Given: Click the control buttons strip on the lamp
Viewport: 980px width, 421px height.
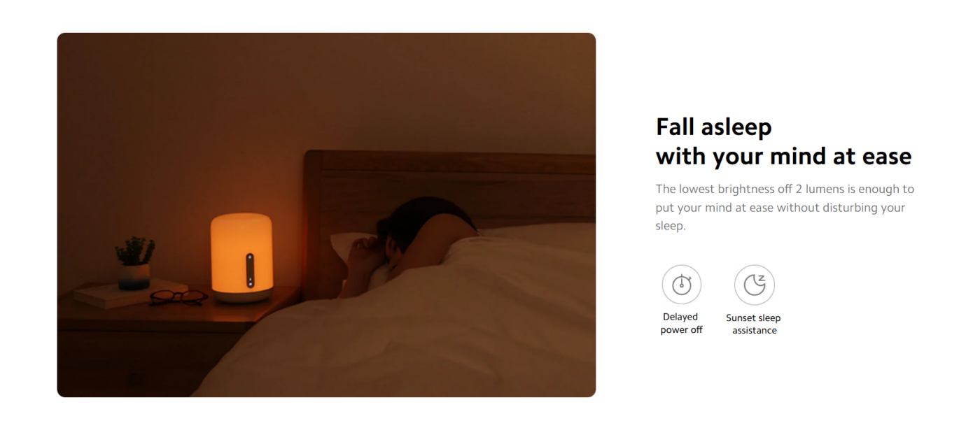Looking at the screenshot, I should click(x=250, y=271).
